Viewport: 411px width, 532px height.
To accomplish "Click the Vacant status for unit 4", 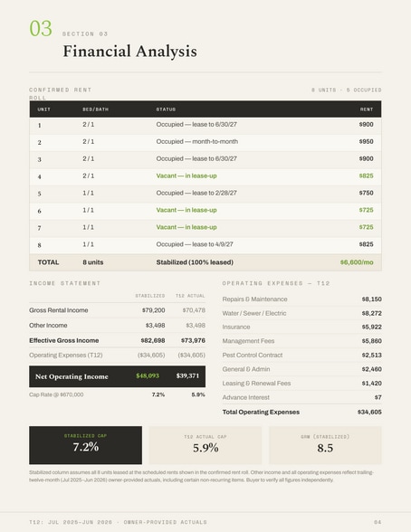I will [186, 176].
